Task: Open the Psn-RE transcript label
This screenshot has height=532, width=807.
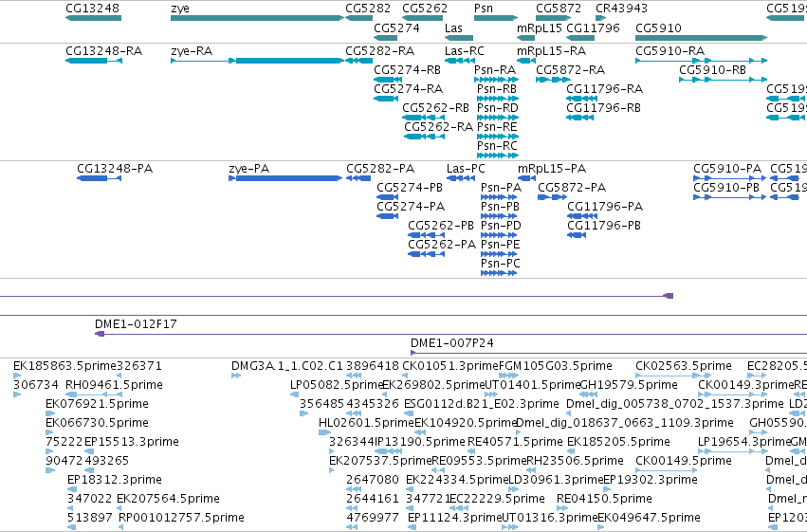Action: [x=497, y=127]
